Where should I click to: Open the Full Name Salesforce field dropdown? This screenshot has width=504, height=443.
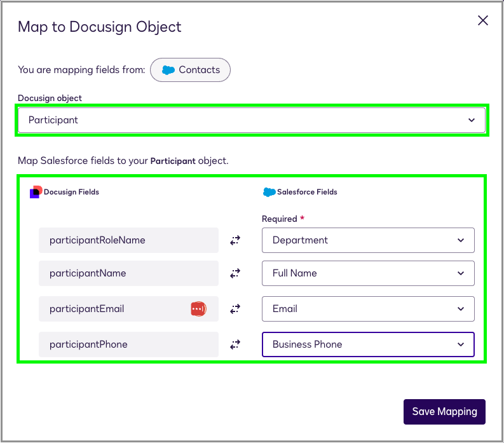click(368, 273)
